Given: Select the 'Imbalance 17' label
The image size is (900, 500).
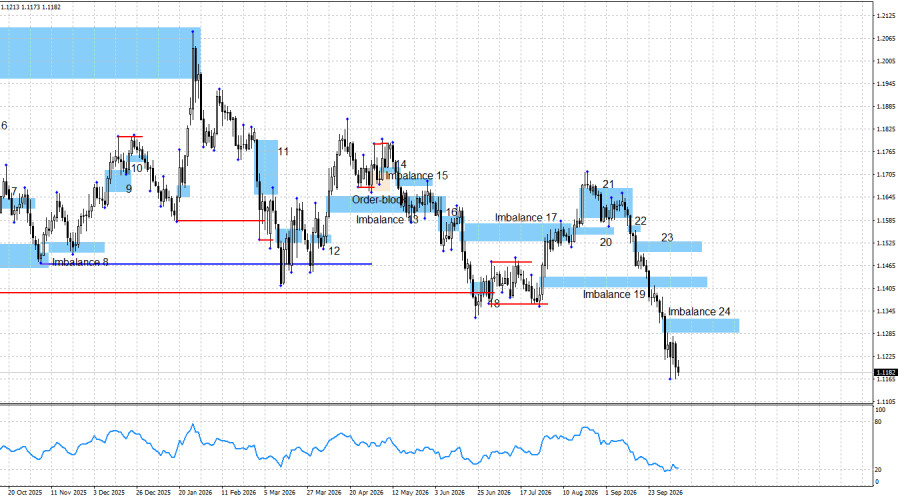Looking at the screenshot, I should point(526,218).
